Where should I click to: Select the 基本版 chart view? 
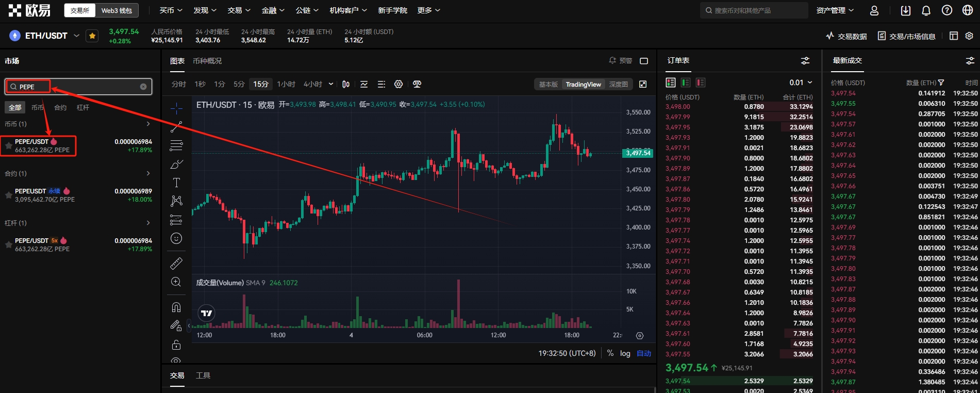(549, 84)
